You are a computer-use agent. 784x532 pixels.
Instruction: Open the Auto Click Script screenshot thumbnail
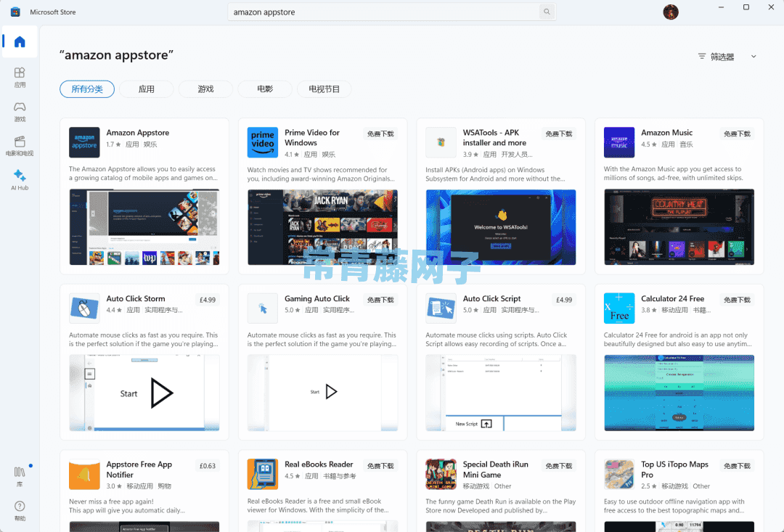[501, 393]
